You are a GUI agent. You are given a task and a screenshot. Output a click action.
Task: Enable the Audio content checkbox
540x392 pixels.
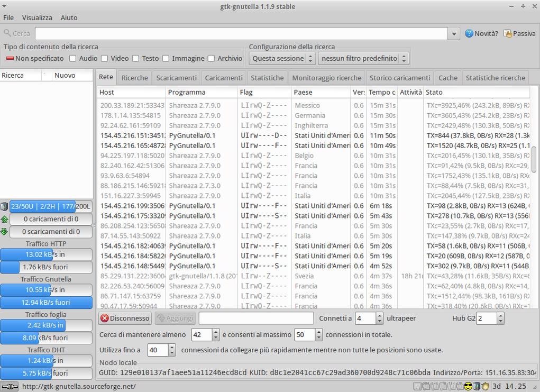(72, 59)
